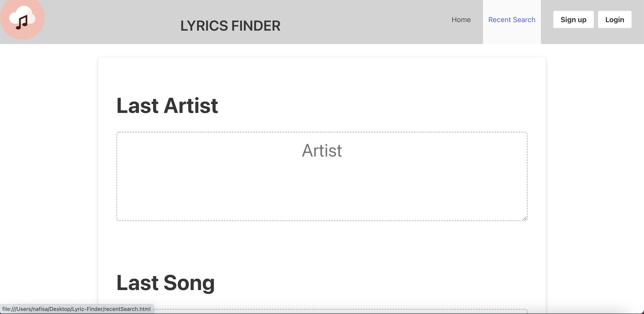The image size is (644, 314).
Task: Click the Sign up button
Action: coord(573,19)
